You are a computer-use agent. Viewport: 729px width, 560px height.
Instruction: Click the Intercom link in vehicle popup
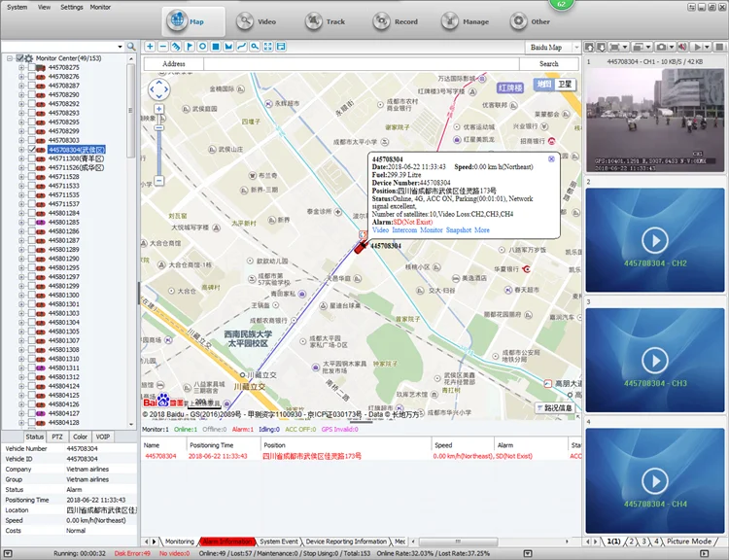tap(405, 230)
